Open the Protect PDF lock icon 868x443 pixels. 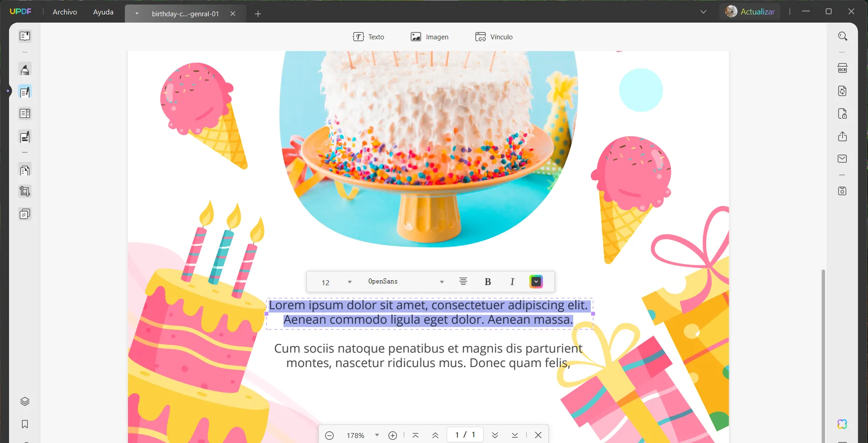842,113
